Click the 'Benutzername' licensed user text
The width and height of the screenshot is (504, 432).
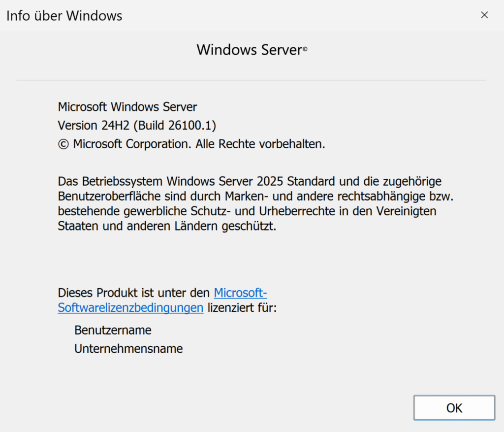click(x=113, y=331)
